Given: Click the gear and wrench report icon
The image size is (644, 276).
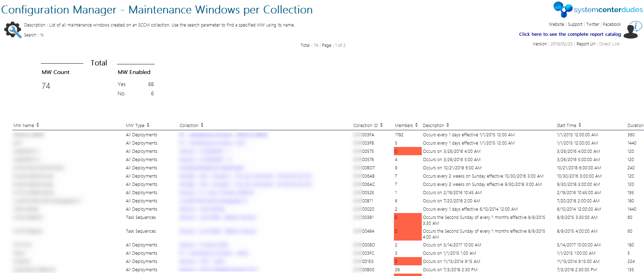Looking at the screenshot, I should (x=13, y=30).
